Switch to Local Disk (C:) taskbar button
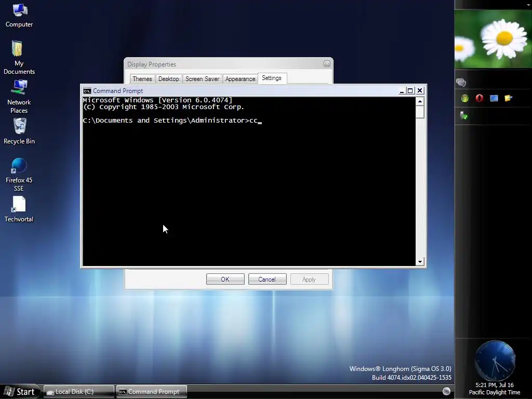Screen dimensions: 532x399 (79, 392)
